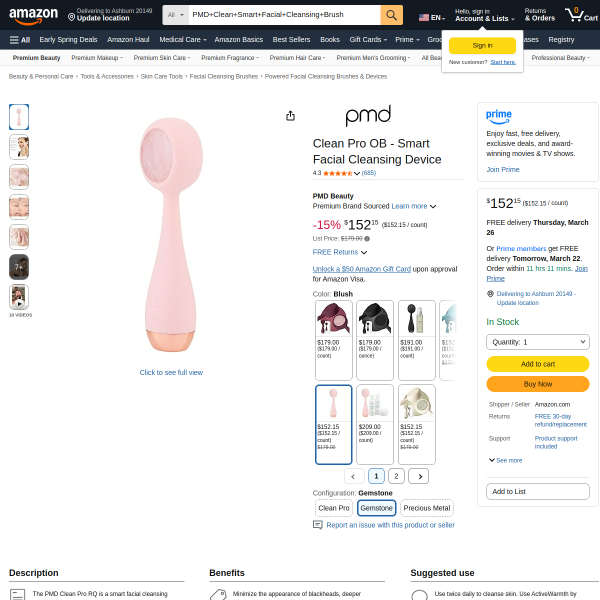
Task: Click report an issue speech bubble icon
Action: (x=318, y=525)
